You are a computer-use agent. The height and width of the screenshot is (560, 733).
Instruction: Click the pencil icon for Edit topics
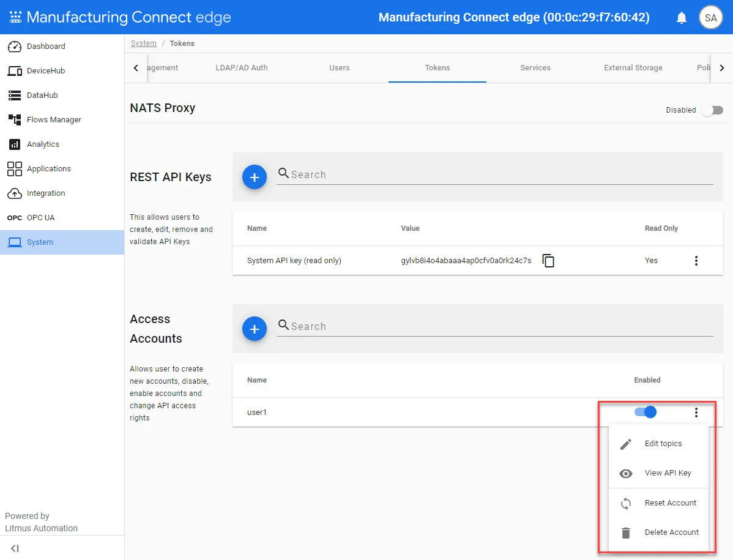tap(626, 444)
